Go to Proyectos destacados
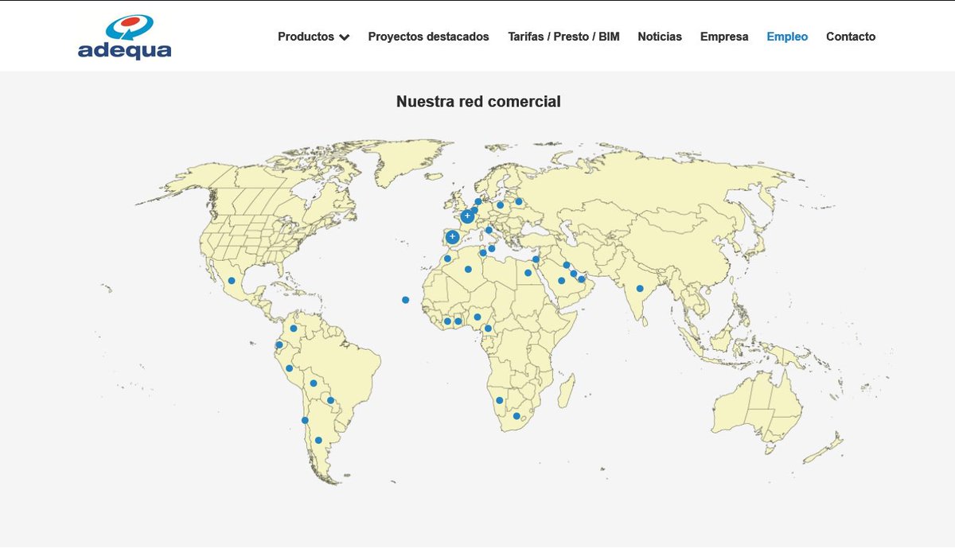Viewport: 955px width, 560px height. tap(428, 37)
